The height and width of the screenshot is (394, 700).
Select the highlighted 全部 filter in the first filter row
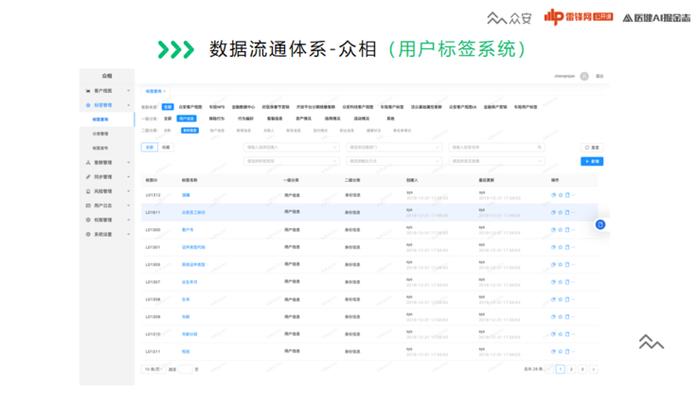coord(167,107)
